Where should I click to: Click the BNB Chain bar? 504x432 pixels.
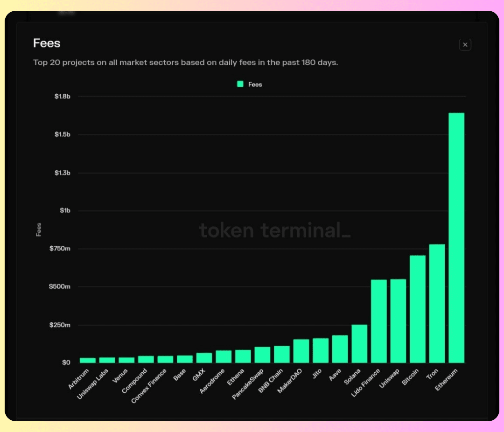click(281, 354)
